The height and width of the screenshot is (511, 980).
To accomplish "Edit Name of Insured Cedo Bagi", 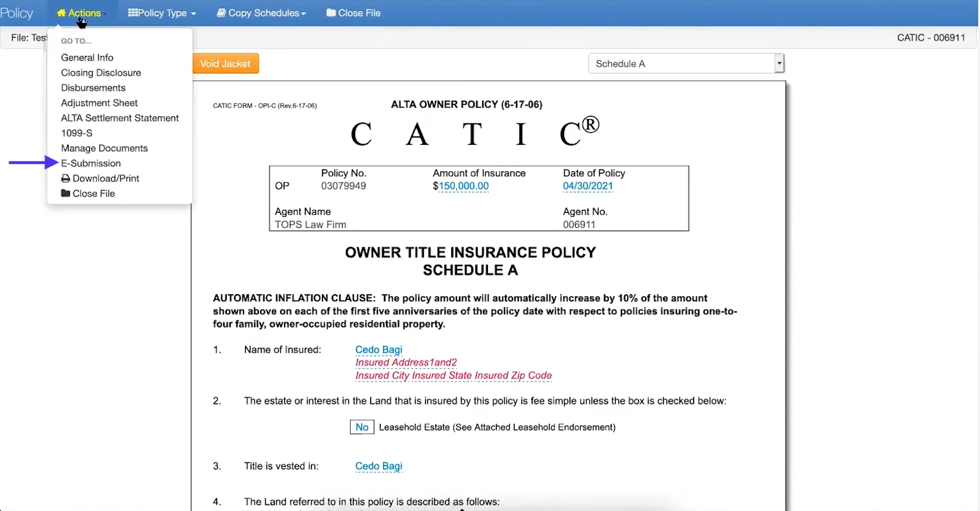I will (x=379, y=350).
